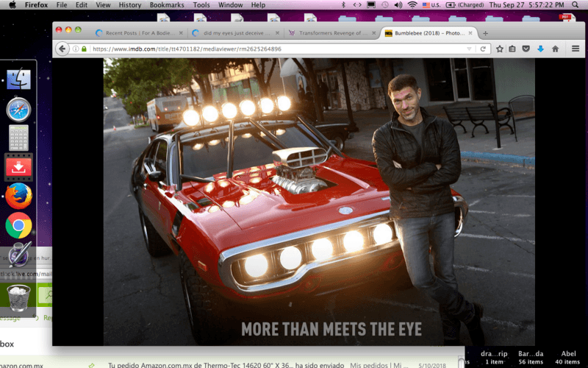Viewport: 588px width, 368px height.
Task: Open Calculator from the Dock
Action: 18,138
